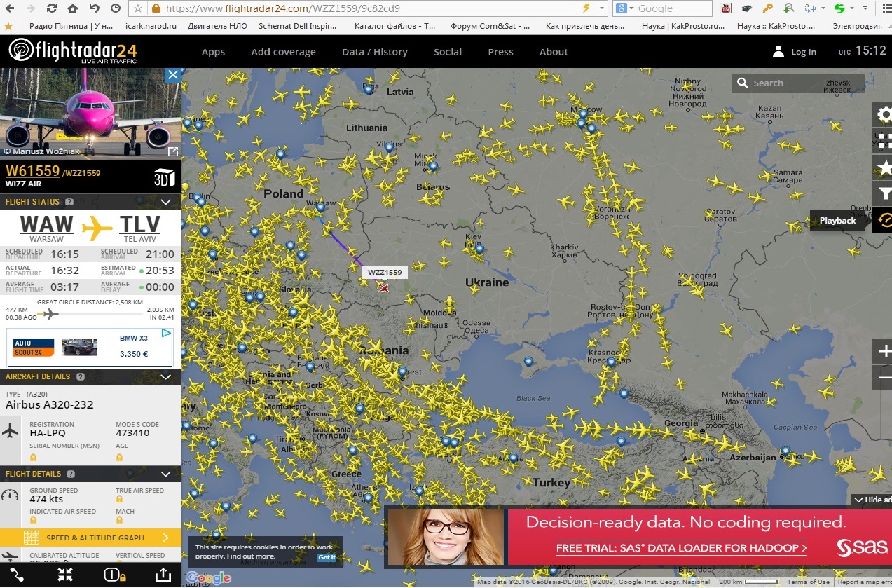Open bookmarks star icon on map sidebar
Image resolution: width=892 pixels, height=588 pixels.
pos(884,167)
